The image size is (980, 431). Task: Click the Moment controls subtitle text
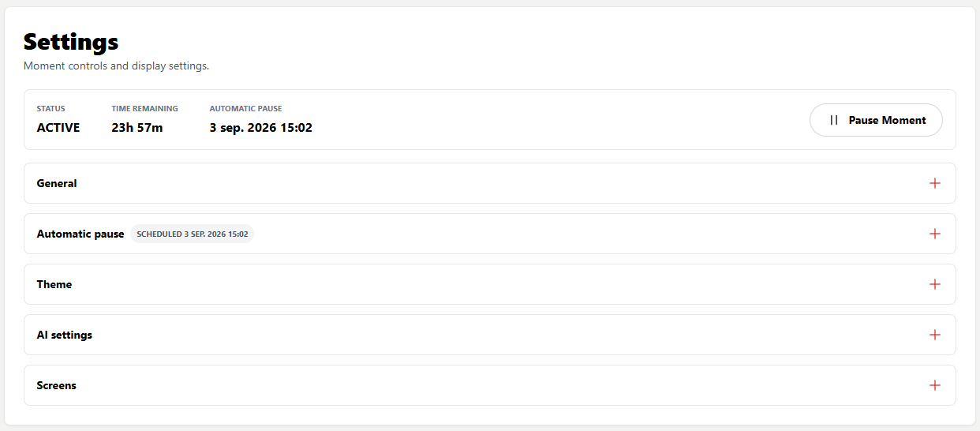click(x=117, y=66)
